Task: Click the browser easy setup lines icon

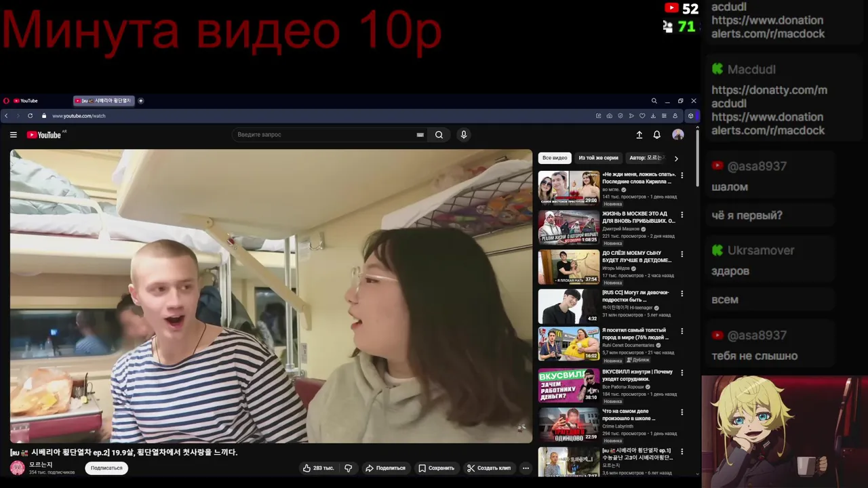Action: (664, 116)
